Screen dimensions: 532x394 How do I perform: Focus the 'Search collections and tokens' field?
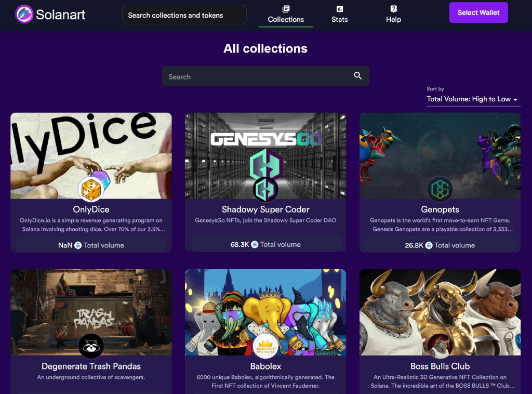point(184,15)
